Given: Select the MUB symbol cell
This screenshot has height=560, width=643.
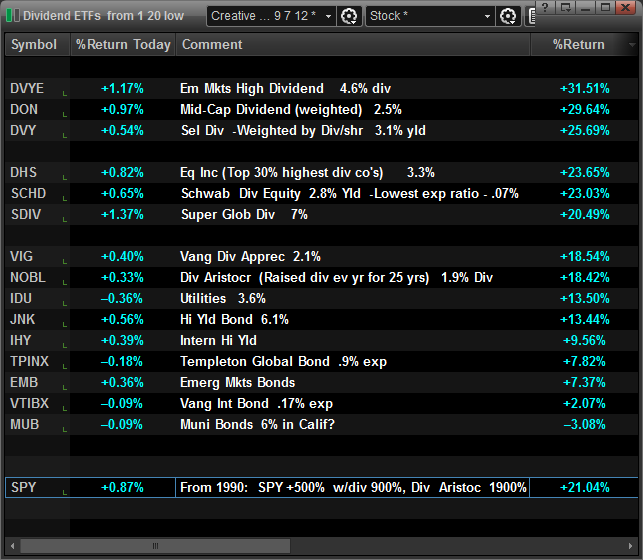Looking at the screenshot, I should click(37, 424).
